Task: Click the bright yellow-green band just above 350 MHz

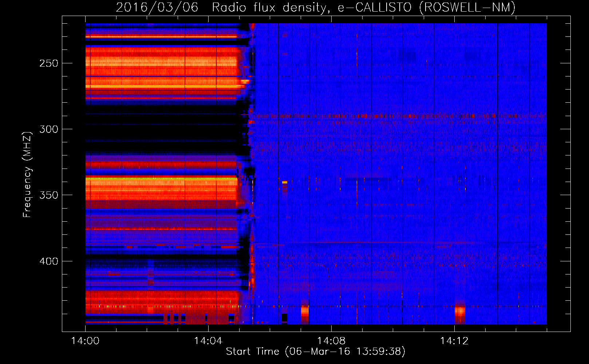Action: point(161,179)
